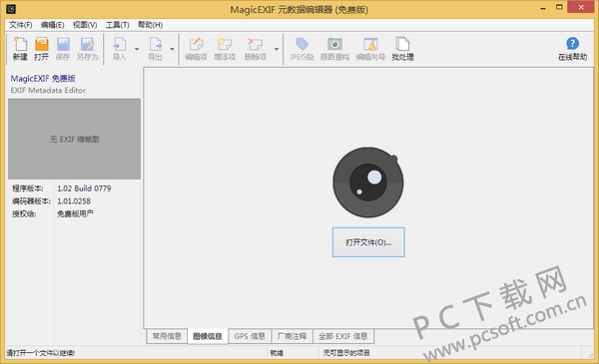Click the version value 1.02 Build 0779
599x364 pixels.
[x=84, y=188]
